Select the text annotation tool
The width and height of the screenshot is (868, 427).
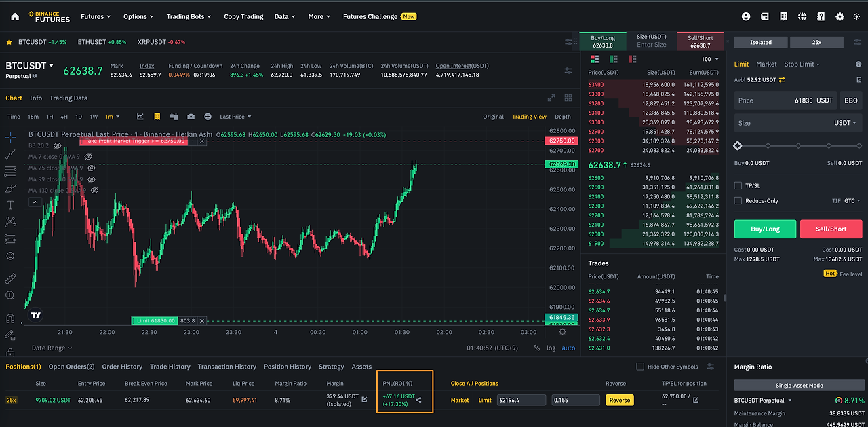pyautogui.click(x=10, y=205)
